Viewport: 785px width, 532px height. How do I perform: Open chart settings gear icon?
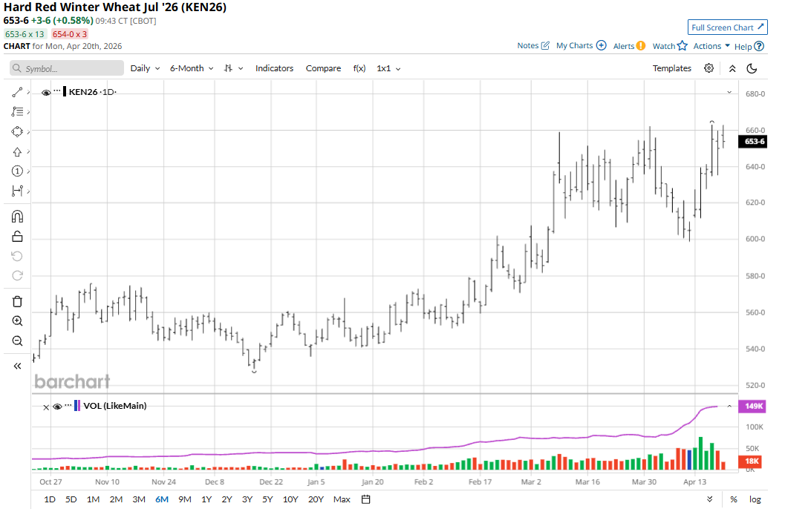tap(709, 68)
